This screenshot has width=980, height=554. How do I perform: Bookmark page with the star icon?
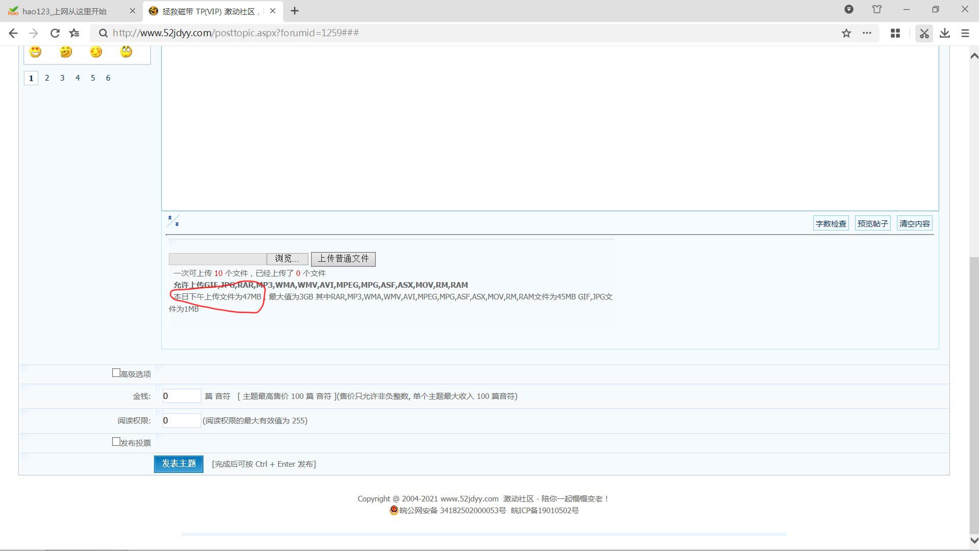click(x=846, y=33)
